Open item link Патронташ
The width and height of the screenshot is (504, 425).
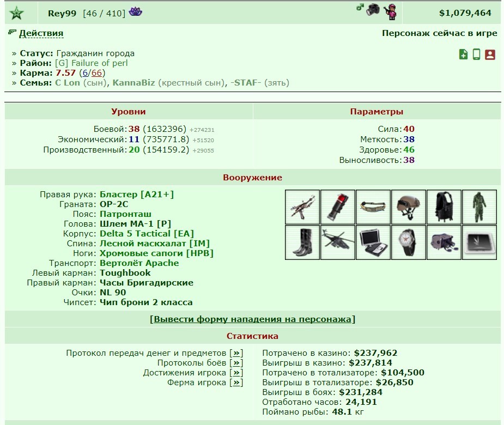pos(125,214)
